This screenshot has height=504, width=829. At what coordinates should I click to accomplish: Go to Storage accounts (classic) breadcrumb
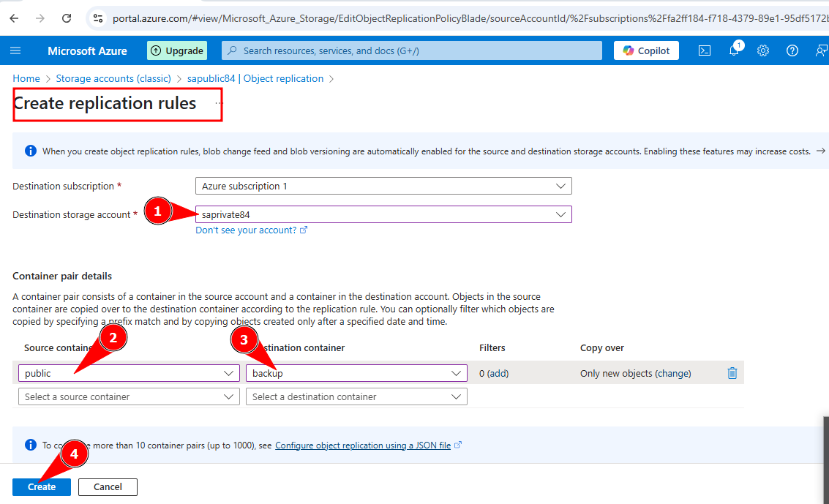[113, 78]
